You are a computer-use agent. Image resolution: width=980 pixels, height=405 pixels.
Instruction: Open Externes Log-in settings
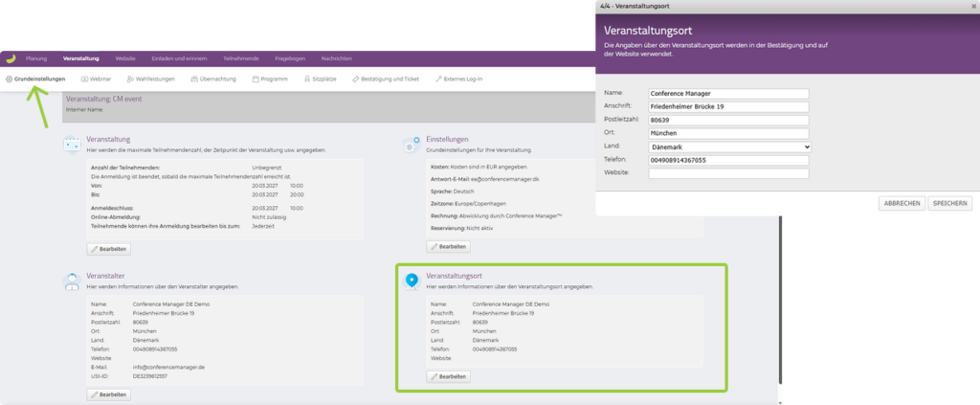[x=458, y=79]
